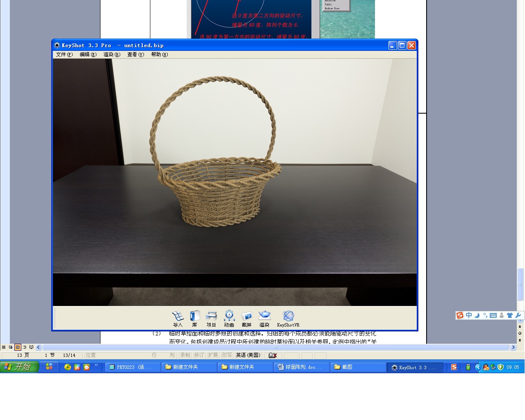Expand the 查看(V) menu

click(x=135, y=55)
